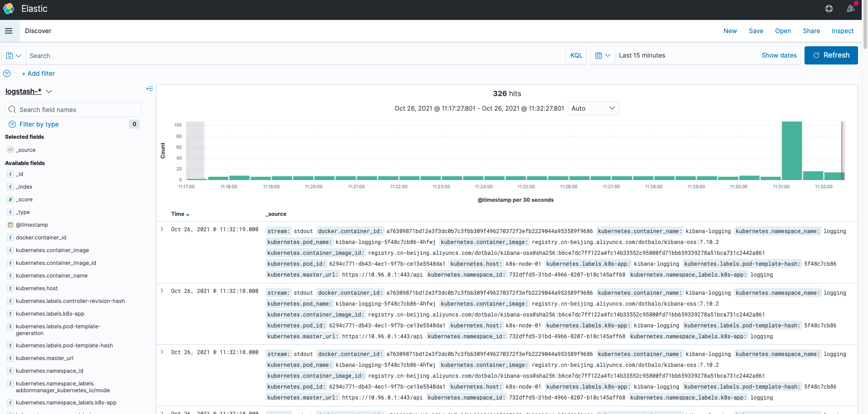868x414 pixels.
Task: Click the Elastic logo icon
Action: click(9, 9)
